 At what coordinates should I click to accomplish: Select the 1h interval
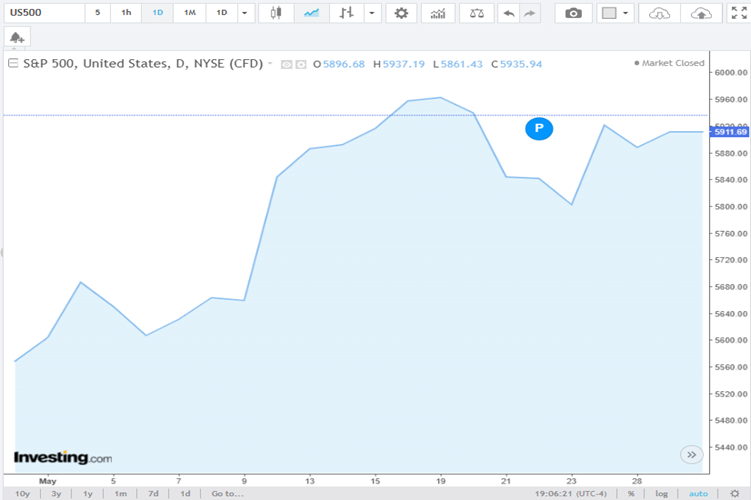[x=126, y=12]
